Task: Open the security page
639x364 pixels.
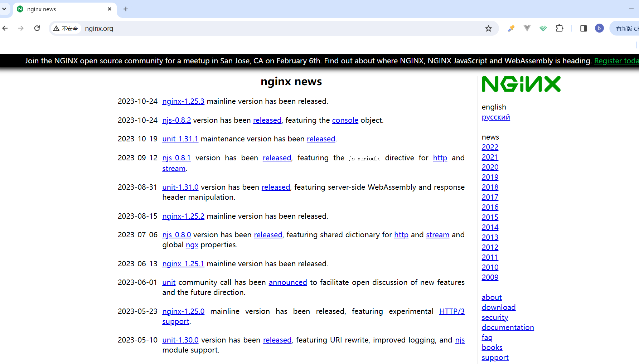Action: 495,317
